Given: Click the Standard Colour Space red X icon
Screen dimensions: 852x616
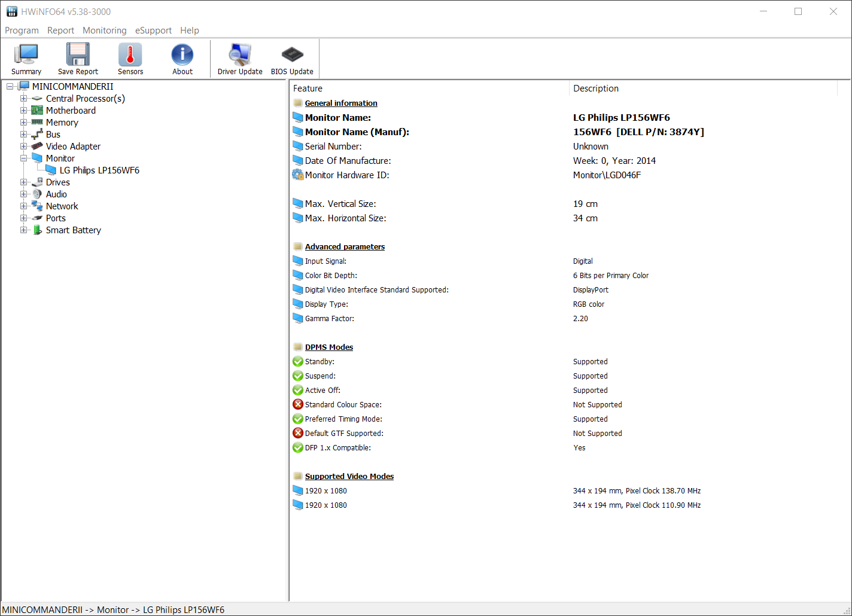Looking at the screenshot, I should (x=298, y=405).
